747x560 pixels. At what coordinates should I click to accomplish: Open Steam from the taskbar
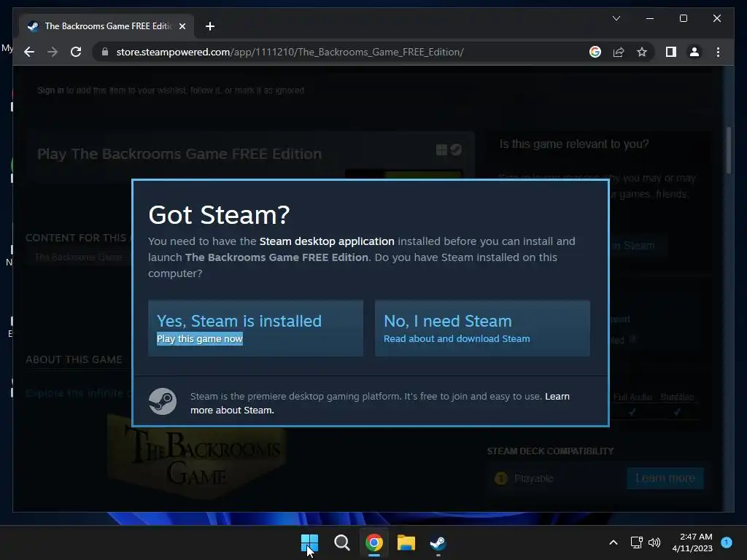(438, 542)
